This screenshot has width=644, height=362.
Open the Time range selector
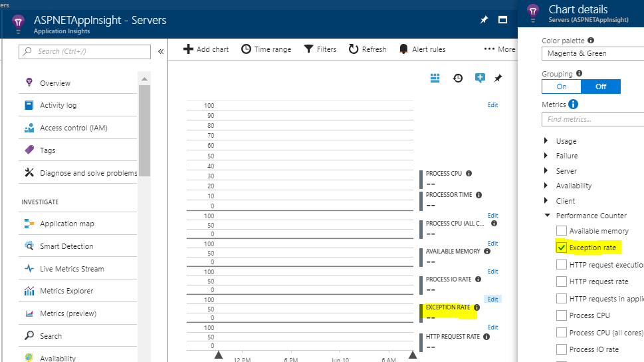266,49
